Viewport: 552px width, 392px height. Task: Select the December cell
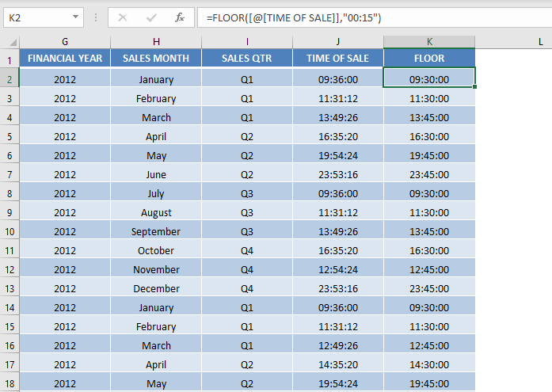pos(156,287)
